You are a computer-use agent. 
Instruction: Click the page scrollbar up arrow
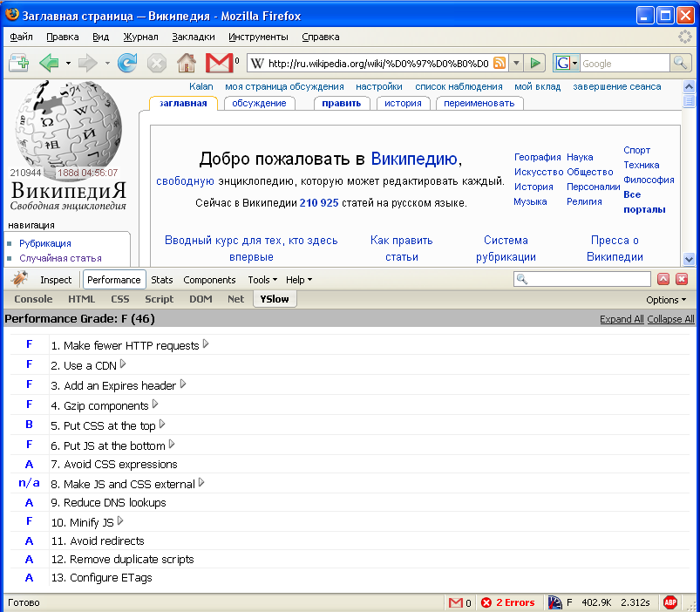point(689,86)
